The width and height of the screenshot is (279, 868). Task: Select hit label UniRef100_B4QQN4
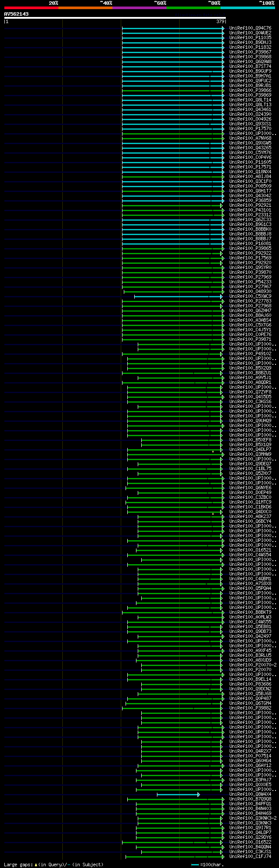250,847
